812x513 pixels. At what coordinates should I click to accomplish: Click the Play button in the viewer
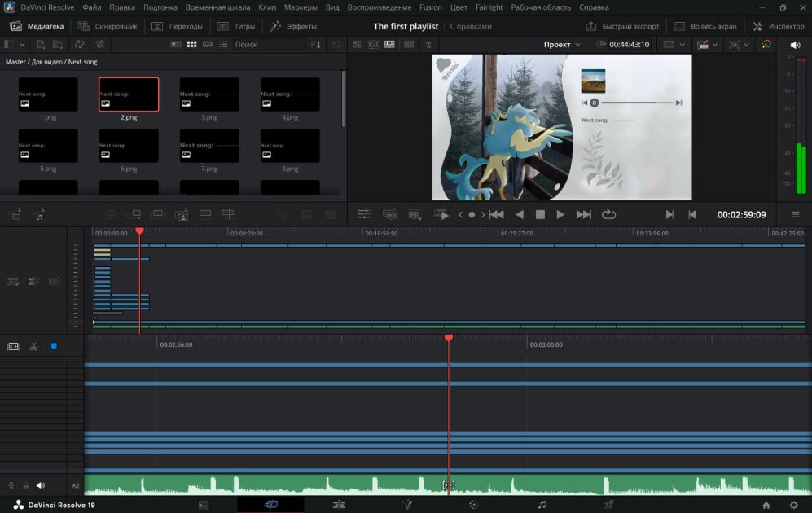[560, 214]
